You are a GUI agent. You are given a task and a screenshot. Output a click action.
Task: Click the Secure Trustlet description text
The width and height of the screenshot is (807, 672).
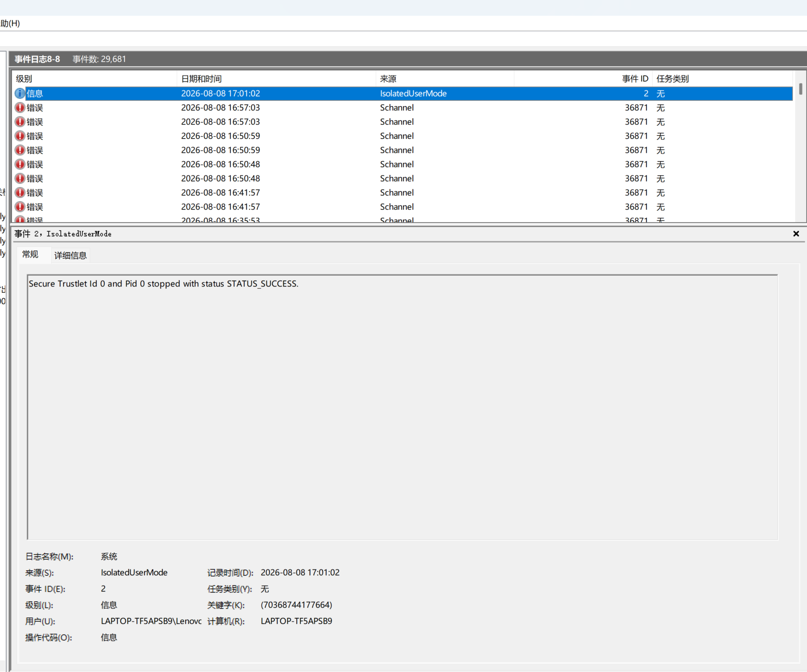tap(164, 284)
